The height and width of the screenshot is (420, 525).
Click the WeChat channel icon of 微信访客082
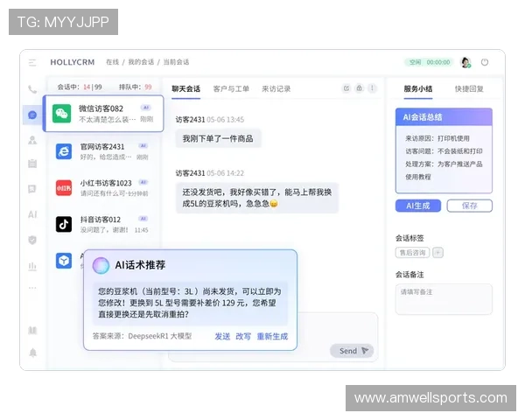(x=61, y=114)
